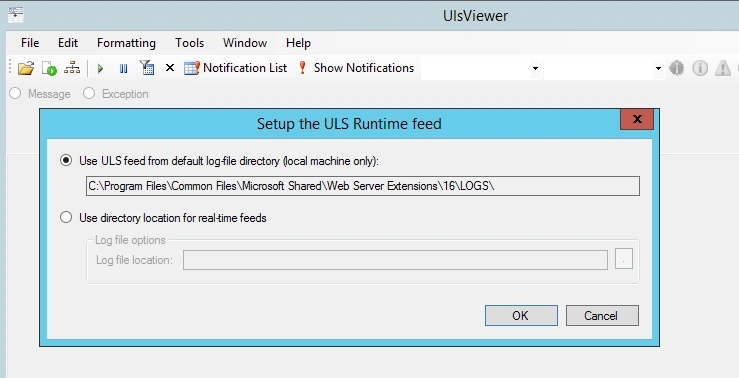Select Use directory location for real-time feeds
The width and height of the screenshot is (739, 378).
pos(66,217)
